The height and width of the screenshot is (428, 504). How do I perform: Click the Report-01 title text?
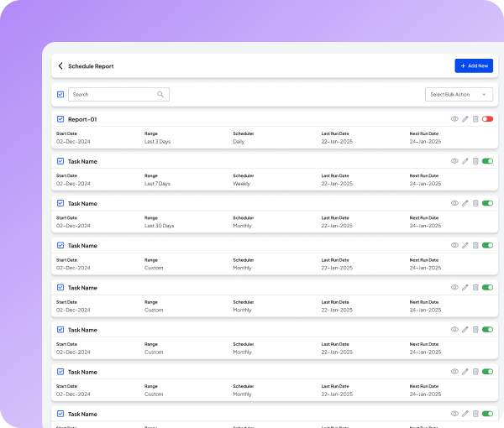82,119
